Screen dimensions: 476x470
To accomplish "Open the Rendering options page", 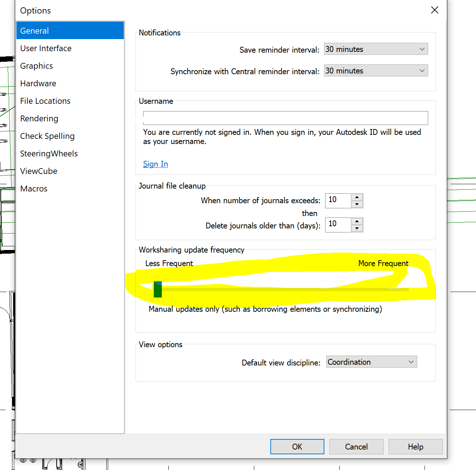I will pos(39,118).
